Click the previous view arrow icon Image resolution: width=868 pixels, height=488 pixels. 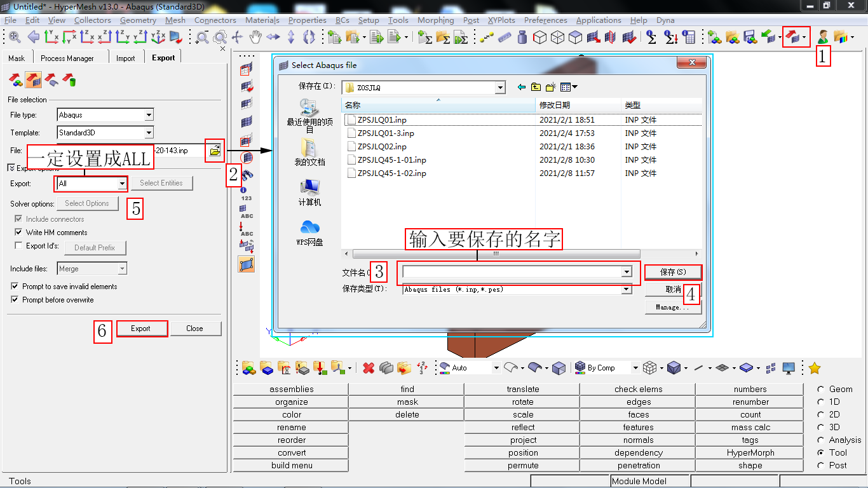[x=33, y=37]
